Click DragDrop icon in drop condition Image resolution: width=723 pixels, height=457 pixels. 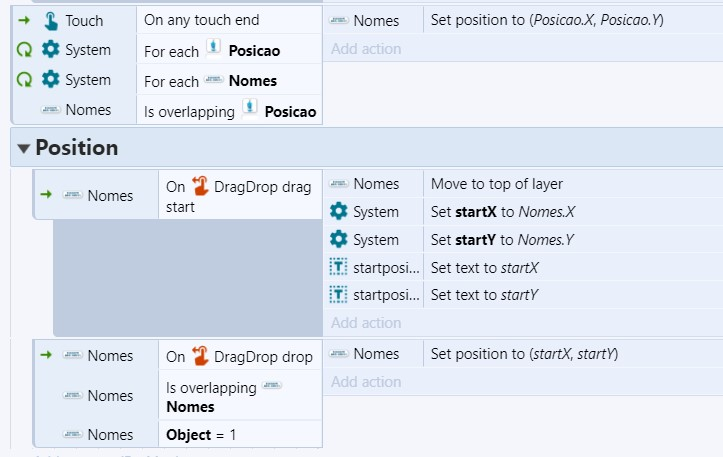tap(201, 356)
